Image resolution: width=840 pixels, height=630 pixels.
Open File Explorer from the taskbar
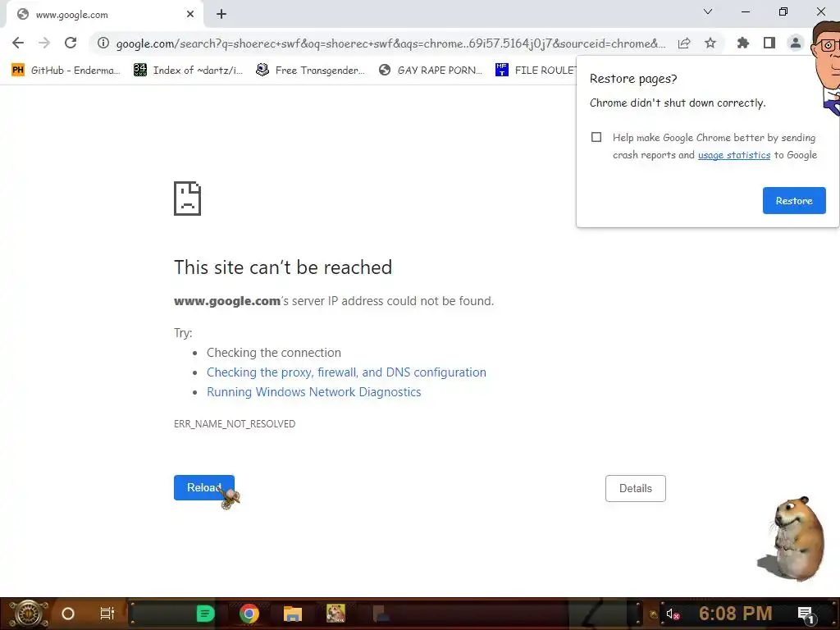click(x=293, y=614)
